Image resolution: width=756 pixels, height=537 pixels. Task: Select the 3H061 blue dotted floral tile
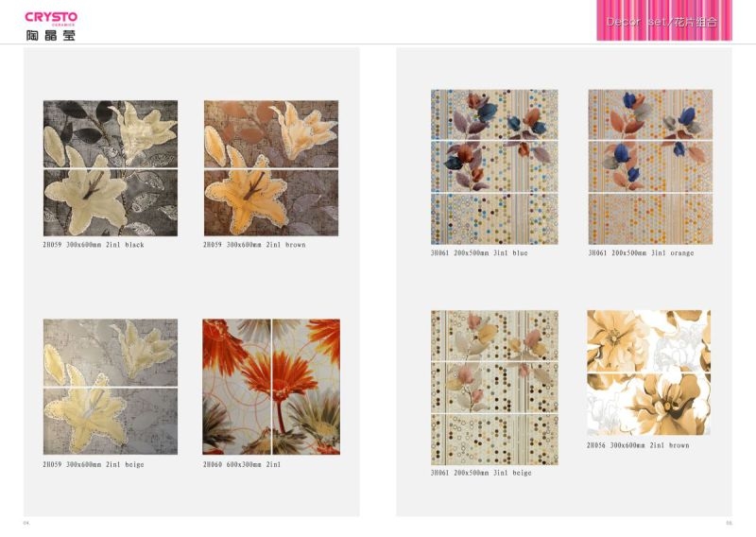pos(494,167)
